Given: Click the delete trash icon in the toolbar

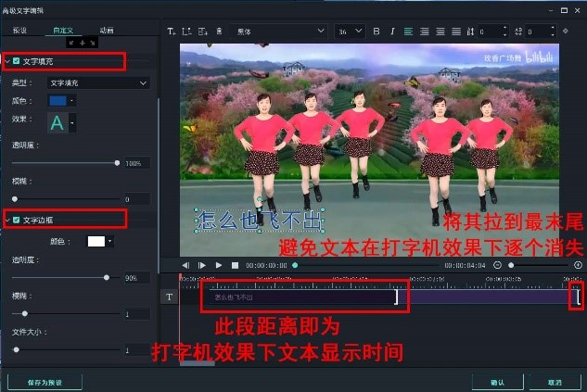Looking at the screenshot, I should [x=220, y=32].
